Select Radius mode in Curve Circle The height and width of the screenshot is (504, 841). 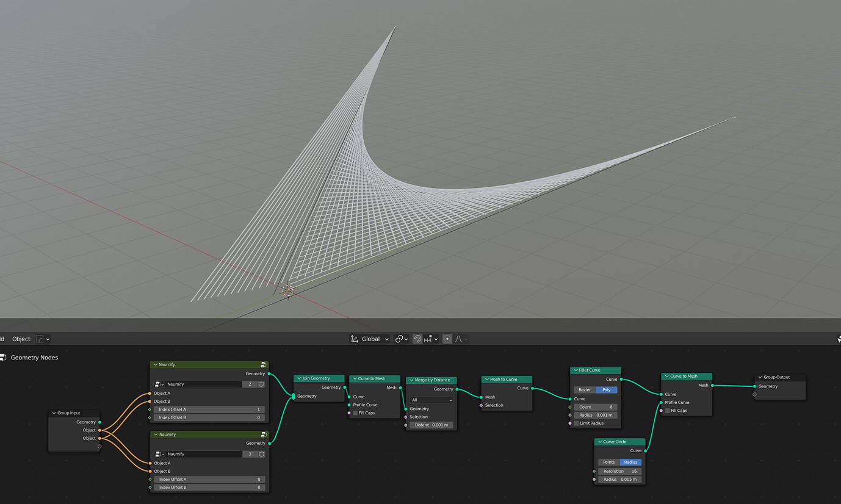click(x=631, y=462)
